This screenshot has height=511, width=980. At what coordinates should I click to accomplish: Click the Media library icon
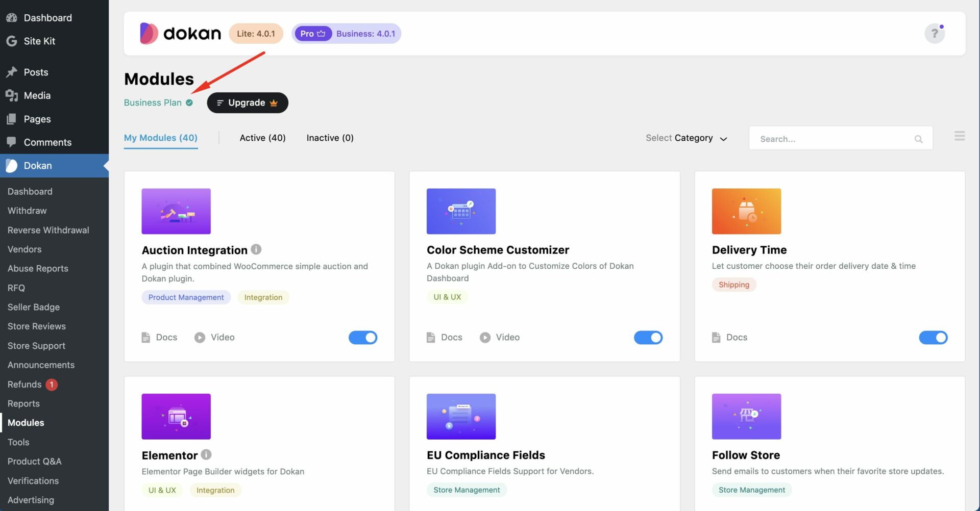pyautogui.click(x=12, y=95)
